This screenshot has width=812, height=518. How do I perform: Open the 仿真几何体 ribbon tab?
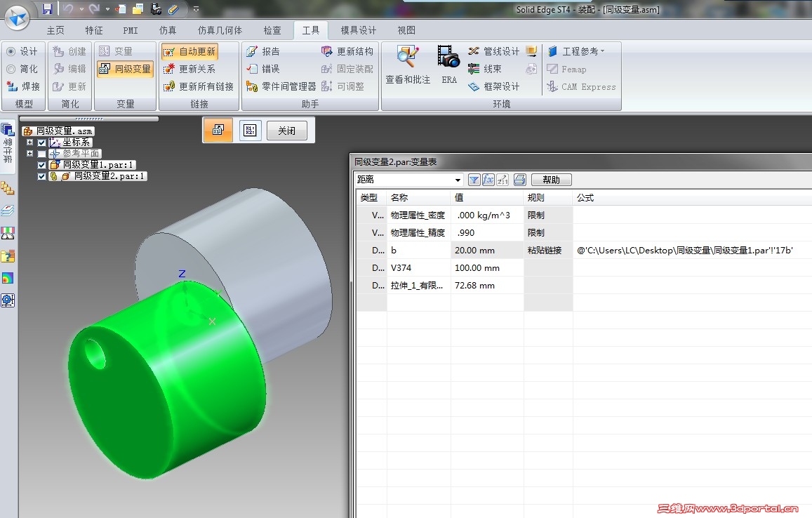tap(220, 30)
